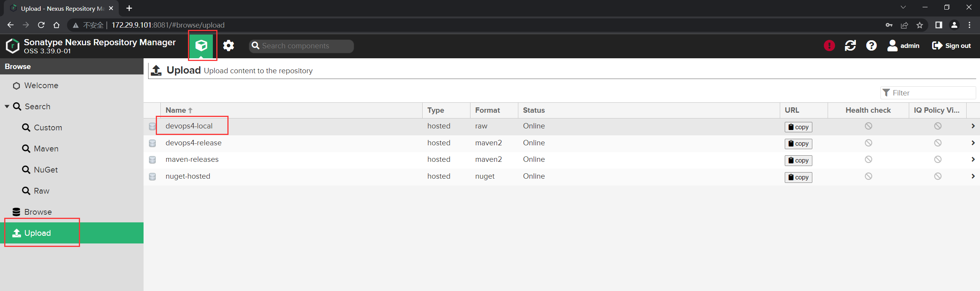Open saved passwords key icon
980x291 pixels.
pos(889,25)
